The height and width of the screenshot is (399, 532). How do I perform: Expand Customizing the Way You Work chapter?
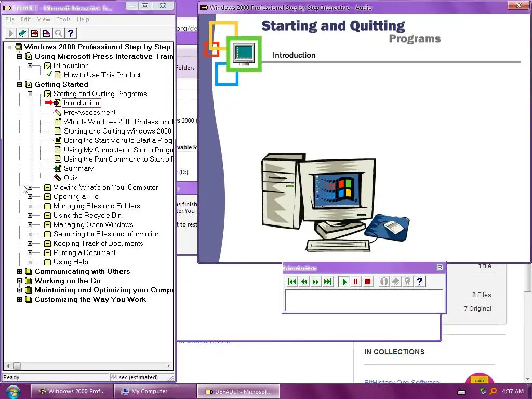coord(19,300)
